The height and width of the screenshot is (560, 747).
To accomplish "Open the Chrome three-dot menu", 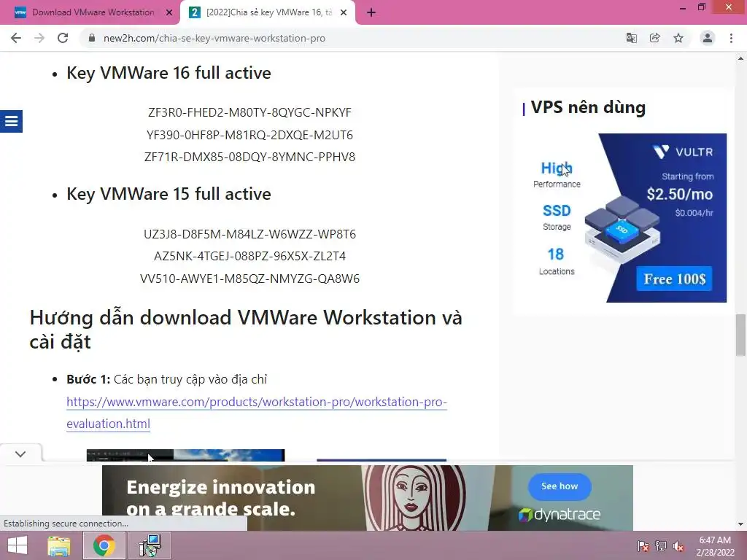I will pos(731,38).
